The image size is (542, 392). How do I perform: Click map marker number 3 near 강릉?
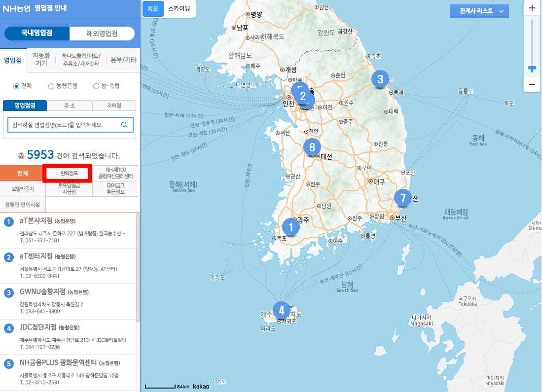[380, 79]
